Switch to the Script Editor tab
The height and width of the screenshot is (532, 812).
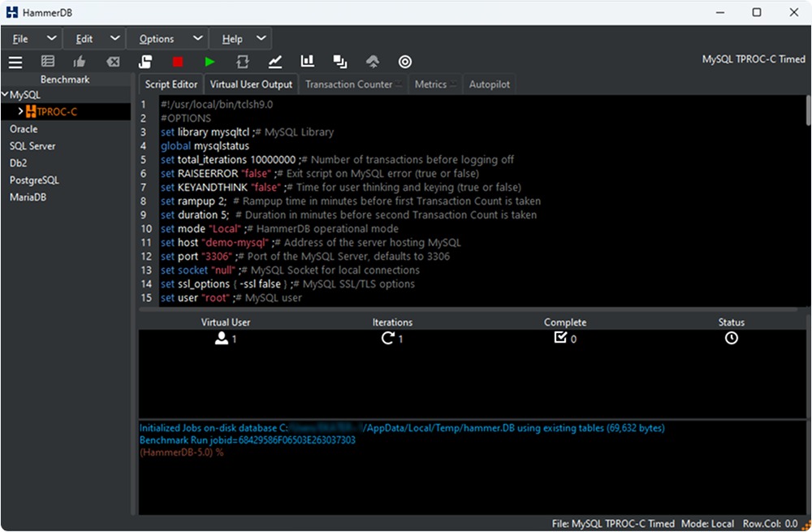tap(171, 84)
